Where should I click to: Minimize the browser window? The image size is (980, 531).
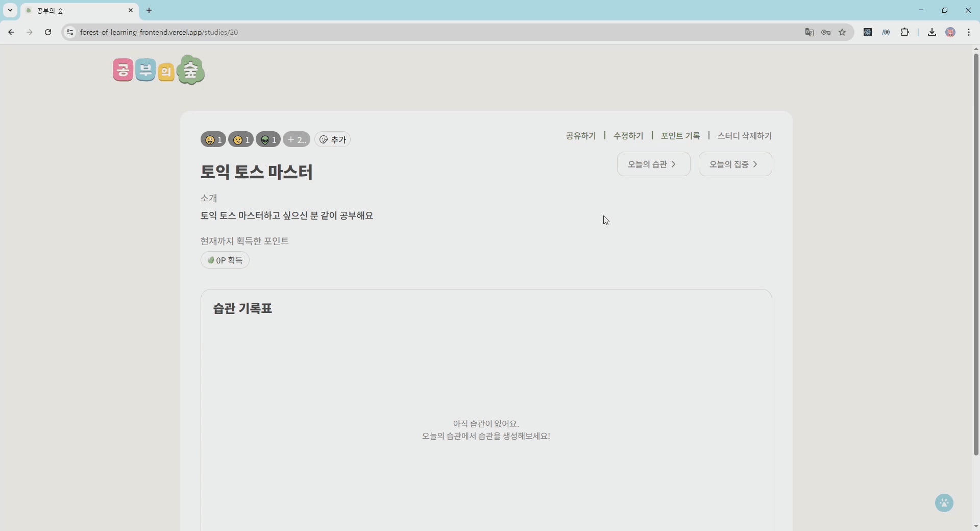[921, 10]
